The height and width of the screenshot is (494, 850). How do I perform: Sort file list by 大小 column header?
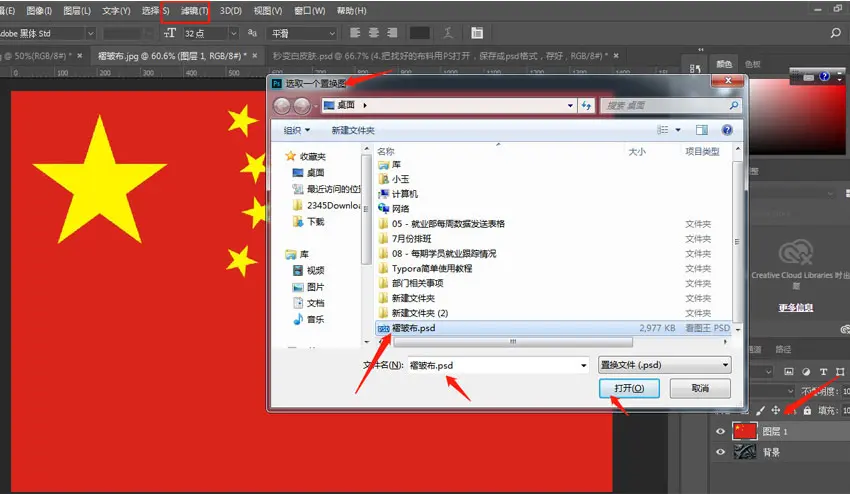[637, 151]
